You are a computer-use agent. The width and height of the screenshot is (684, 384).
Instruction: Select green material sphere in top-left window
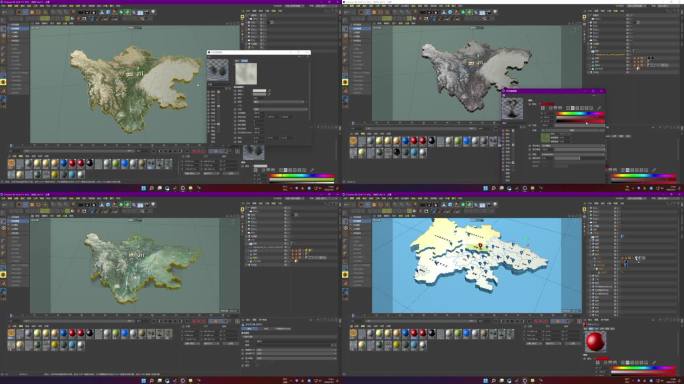pyautogui.click(x=116, y=163)
